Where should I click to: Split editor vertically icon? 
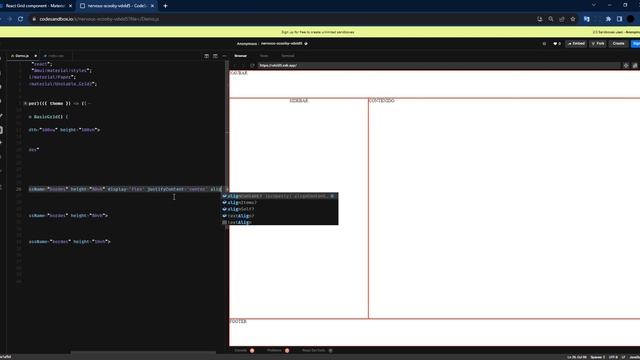(207, 56)
